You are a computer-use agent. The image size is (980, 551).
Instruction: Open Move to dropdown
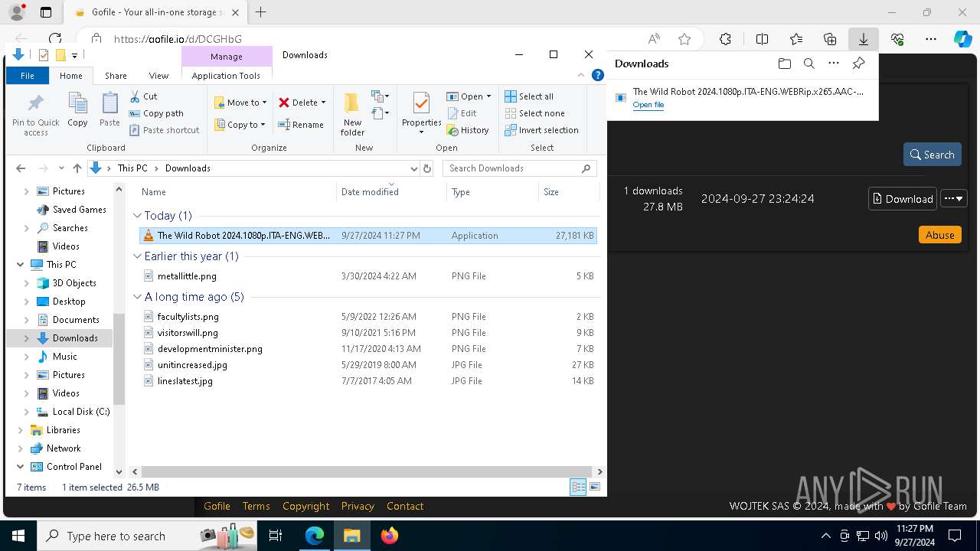click(240, 103)
